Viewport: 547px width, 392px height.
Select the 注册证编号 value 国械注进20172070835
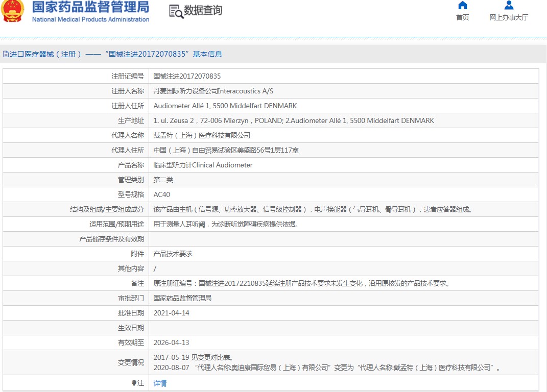click(187, 76)
